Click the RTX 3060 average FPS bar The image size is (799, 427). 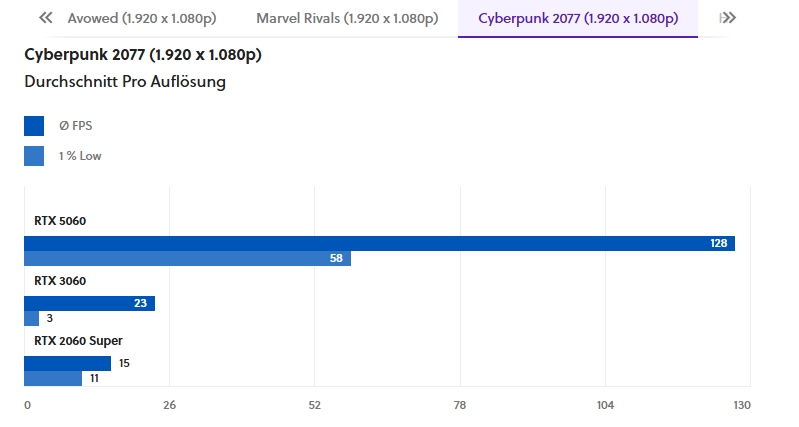coord(89,303)
